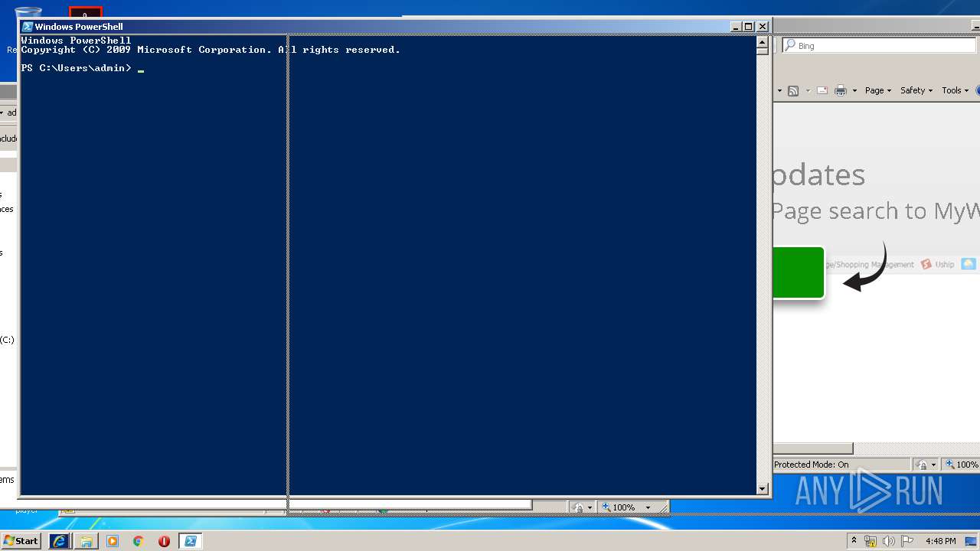
Task: Click the Action Center flag icon
Action: click(x=907, y=541)
